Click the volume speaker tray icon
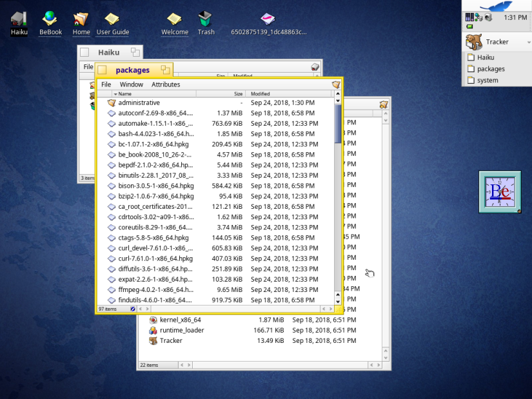The image size is (532, 399). [x=488, y=17]
